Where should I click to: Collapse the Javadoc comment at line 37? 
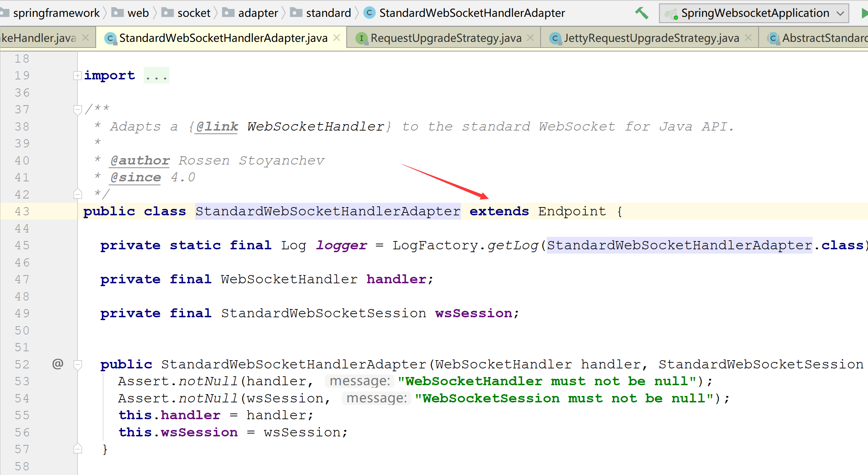[77, 109]
